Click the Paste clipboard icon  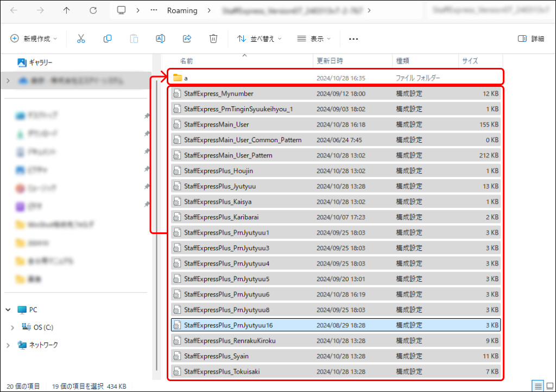tap(134, 39)
